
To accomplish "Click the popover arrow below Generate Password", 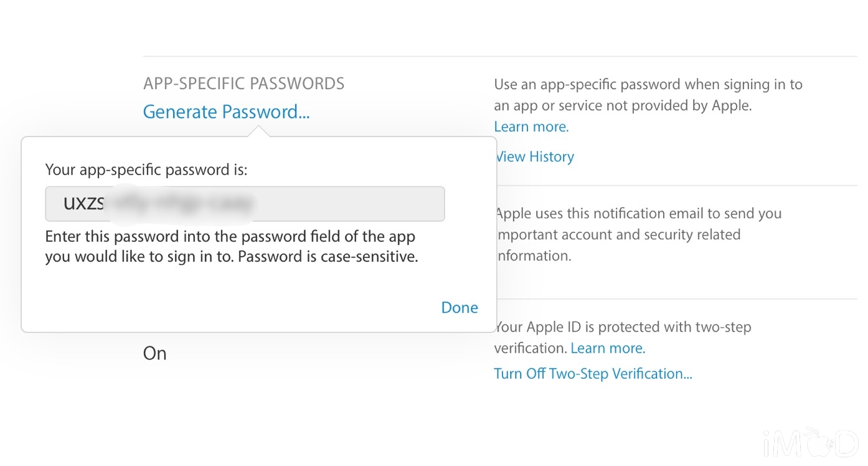I will coord(257,131).
